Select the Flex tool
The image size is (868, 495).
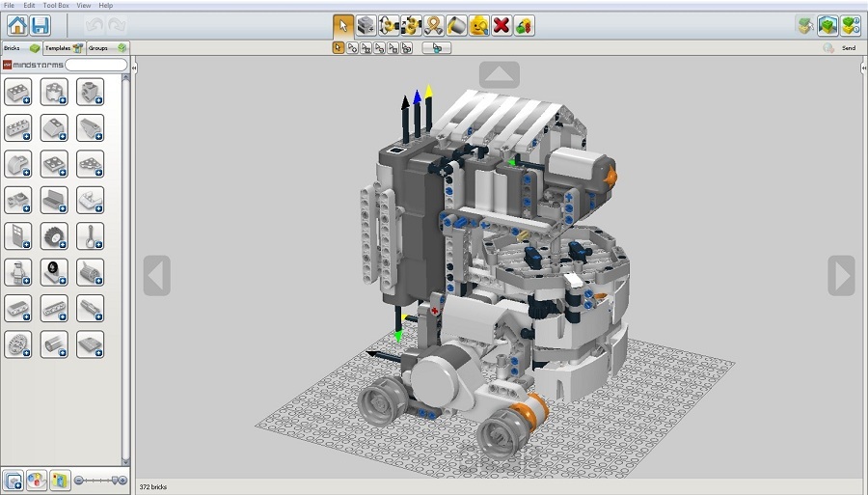pos(433,26)
